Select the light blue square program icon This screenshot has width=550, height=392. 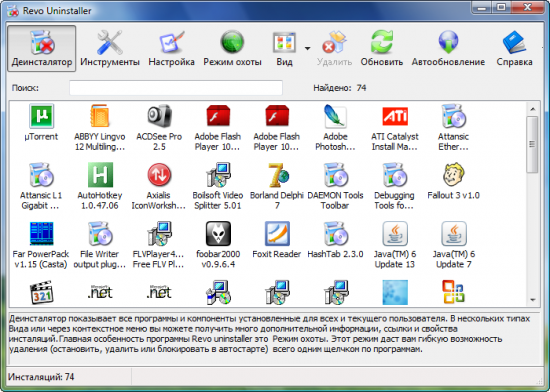[x=395, y=292]
